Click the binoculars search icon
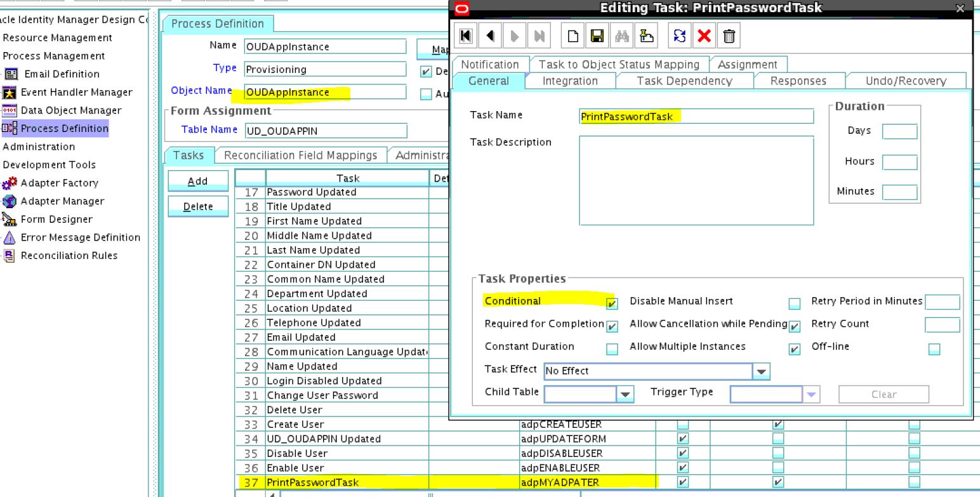The image size is (980, 497). [x=622, y=36]
